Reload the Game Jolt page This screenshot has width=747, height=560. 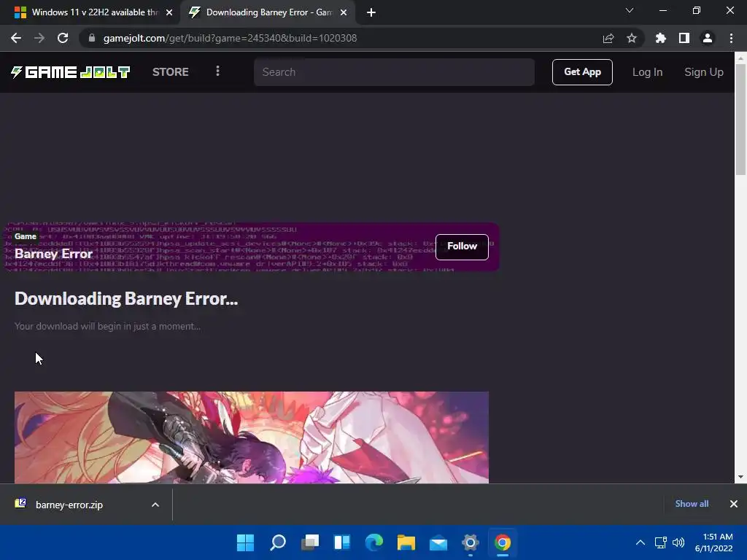tap(63, 38)
